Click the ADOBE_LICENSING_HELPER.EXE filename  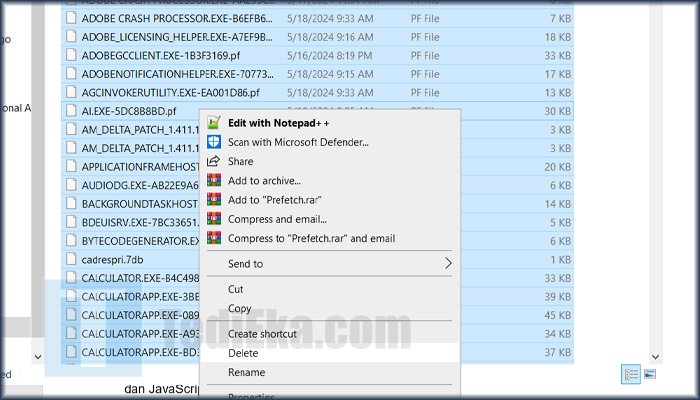pos(177,37)
